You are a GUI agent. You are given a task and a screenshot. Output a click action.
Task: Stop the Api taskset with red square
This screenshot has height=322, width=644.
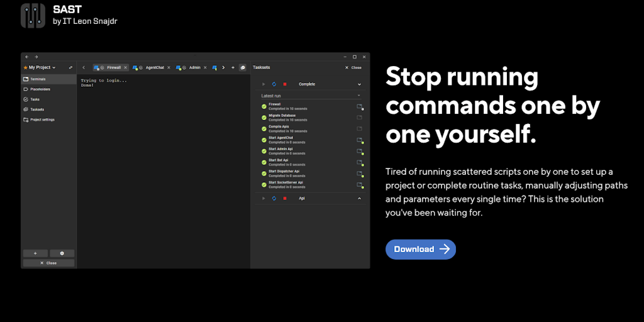285,198
